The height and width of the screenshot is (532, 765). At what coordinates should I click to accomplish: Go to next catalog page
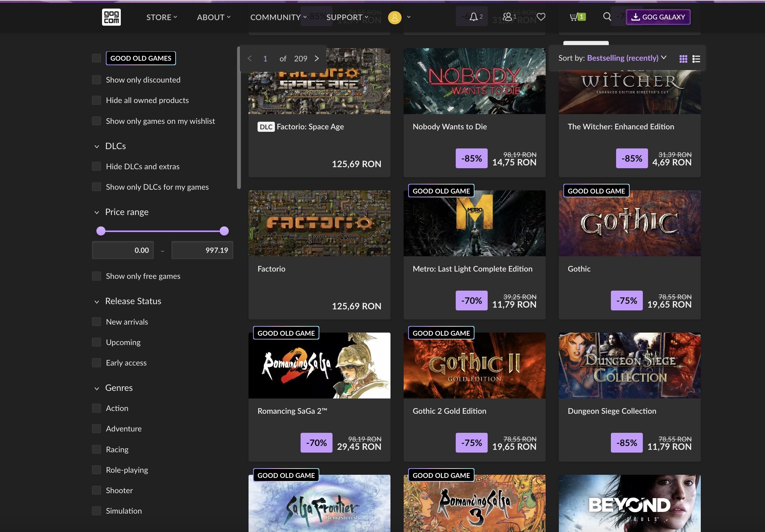(x=317, y=59)
